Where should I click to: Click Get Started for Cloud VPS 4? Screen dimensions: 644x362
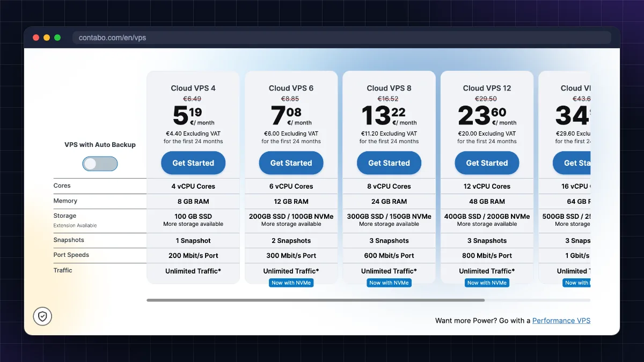pos(193,163)
